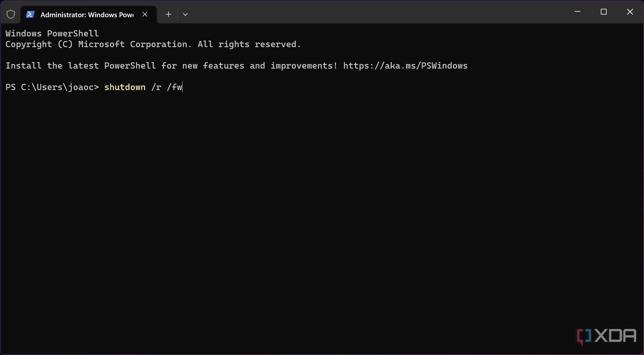Close the Administrator PowerShell tab
Screen dimensions: 644x355
tap(145, 14)
